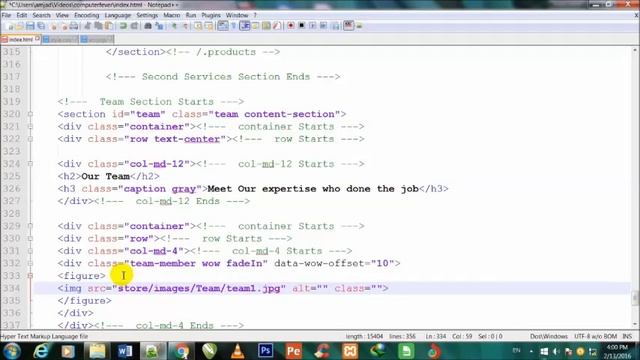Open the Language menu
The width and height of the screenshot is (640, 360).
(118, 15)
